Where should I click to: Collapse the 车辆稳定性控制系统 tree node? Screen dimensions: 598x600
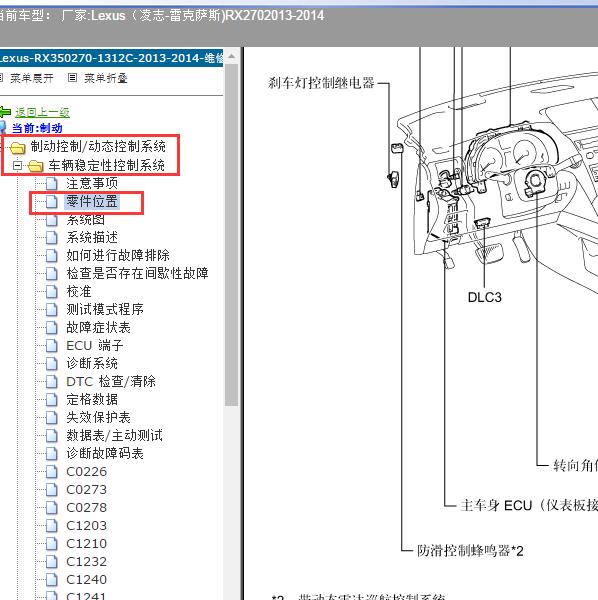(17, 166)
